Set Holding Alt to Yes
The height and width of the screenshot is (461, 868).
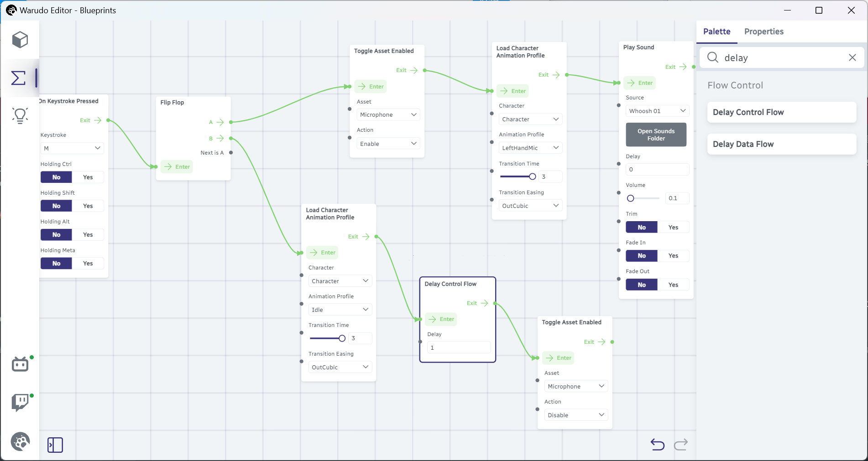[88, 234]
